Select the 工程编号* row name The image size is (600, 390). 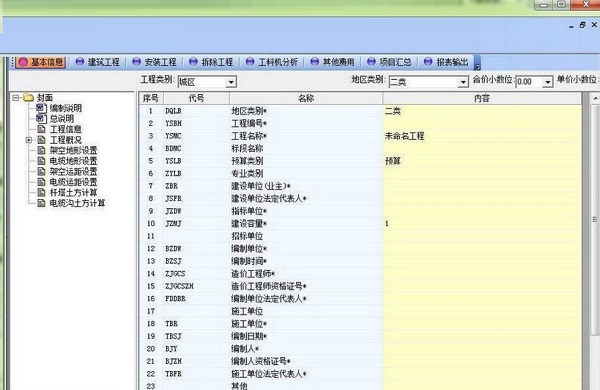249,124
